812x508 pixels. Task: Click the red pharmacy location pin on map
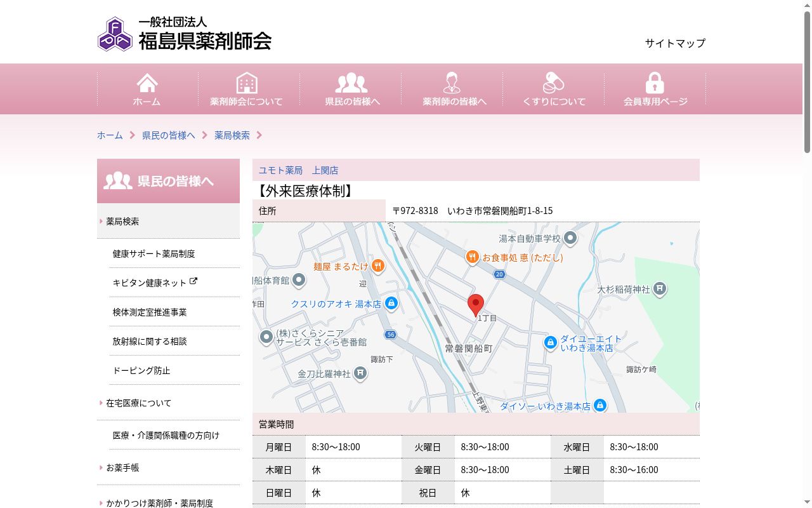coord(476,305)
